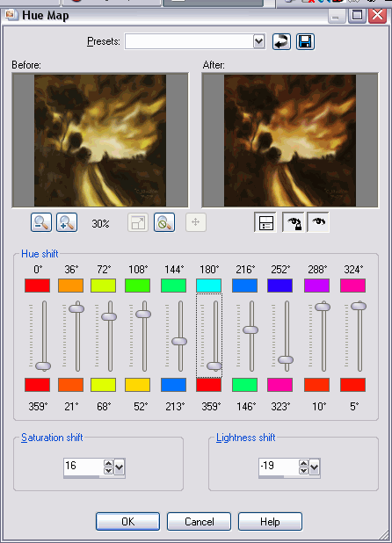Click the top cyan swatch under 180°
The height and width of the screenshot is (543, 392).
click(x=209, y=286)
